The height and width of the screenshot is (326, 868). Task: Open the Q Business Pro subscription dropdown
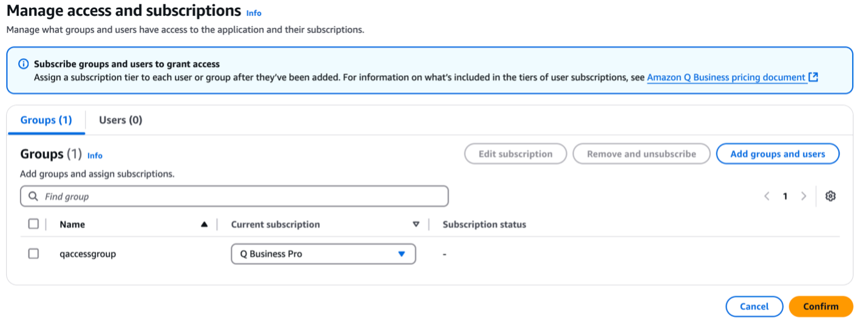(x=323, y=254)
